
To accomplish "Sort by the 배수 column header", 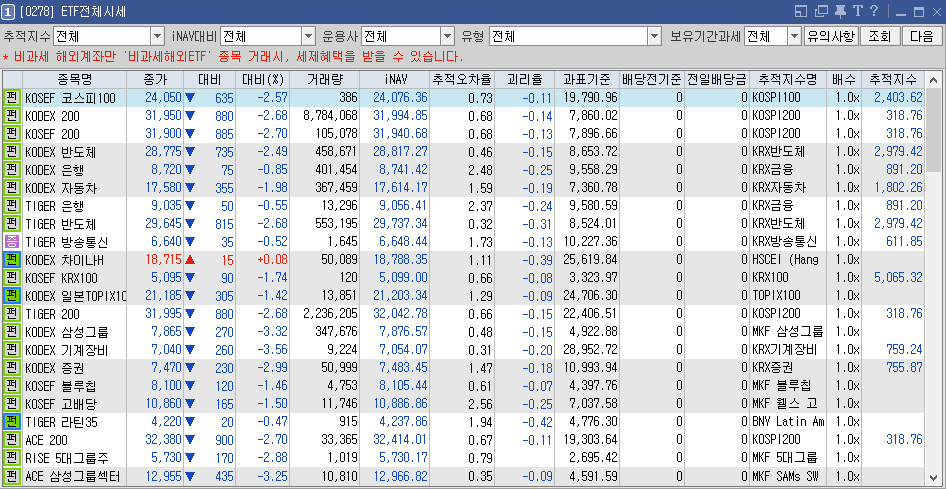I will [x=844, y=80].
